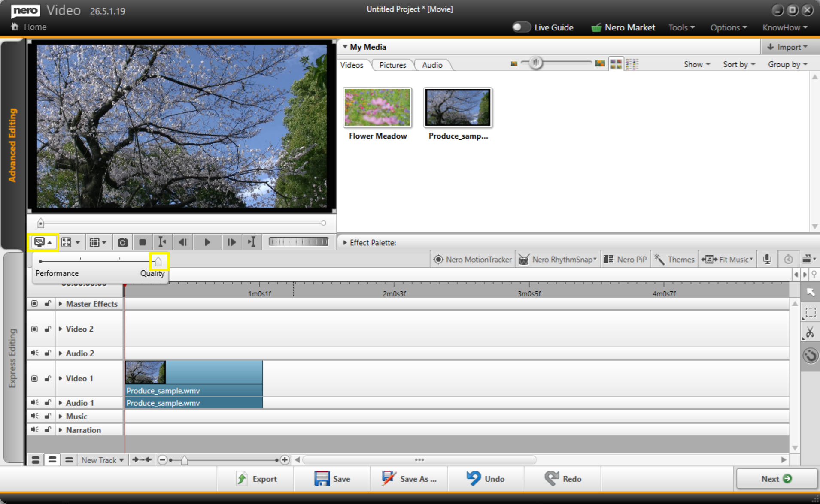
Task: Open the Themes tool
Action: 674,260
